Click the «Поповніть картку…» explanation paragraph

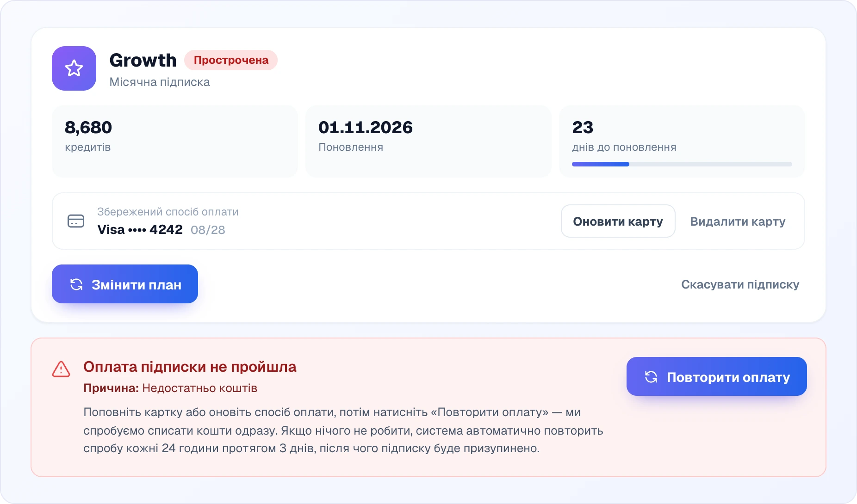tap(343, 430)
